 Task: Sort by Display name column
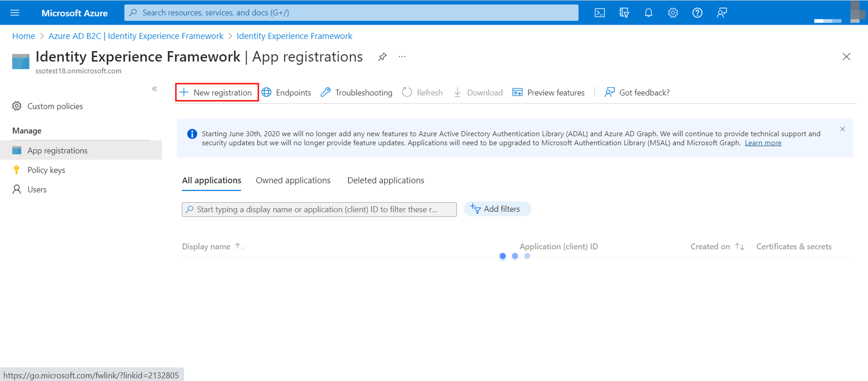(213, 246)
